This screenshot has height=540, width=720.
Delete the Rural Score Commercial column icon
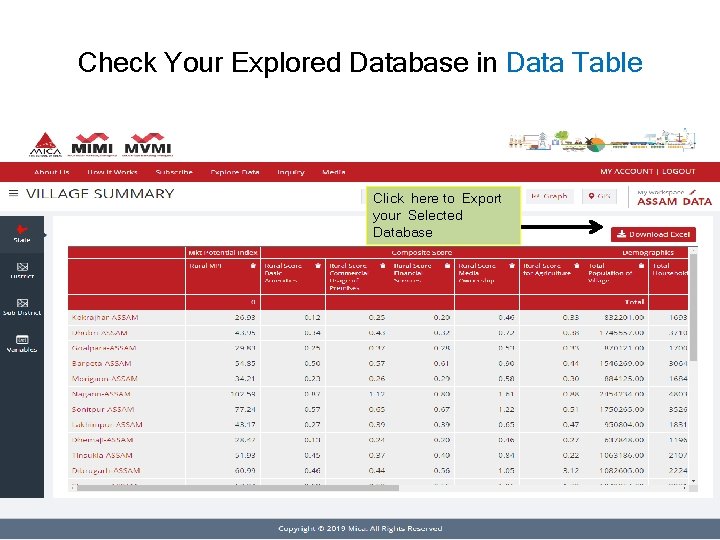[x=382, y=266]
